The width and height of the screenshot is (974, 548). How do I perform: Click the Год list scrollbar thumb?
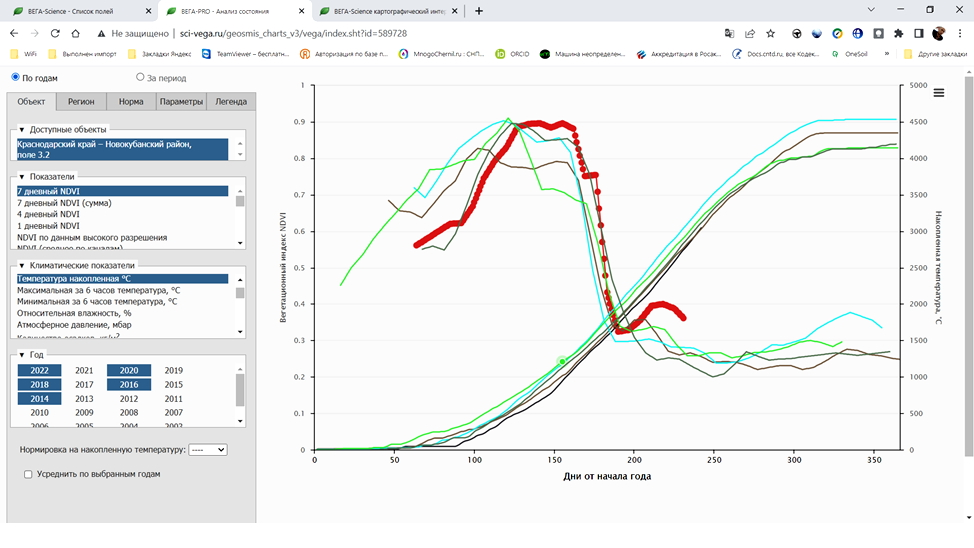click(240, 390)
